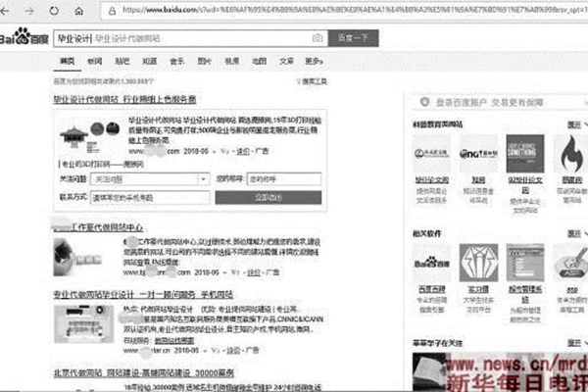Open image search via the camera icon
Screen dimensions: 588x392
tap(318, 38)
